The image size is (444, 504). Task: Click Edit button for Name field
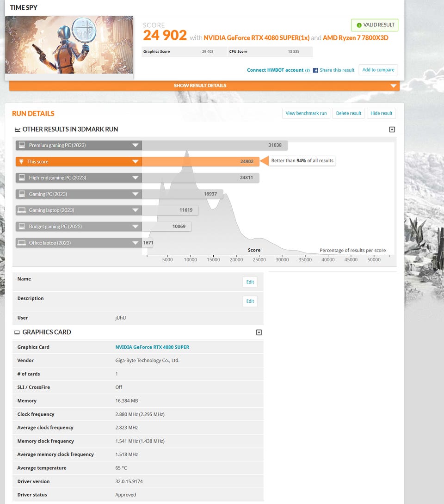tap(250, 282)
